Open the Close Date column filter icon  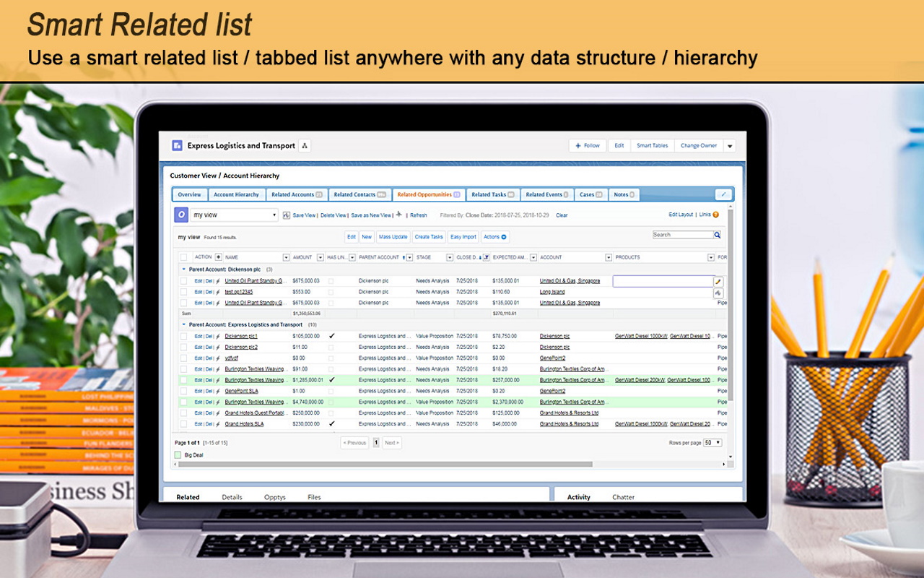(486, 257)
